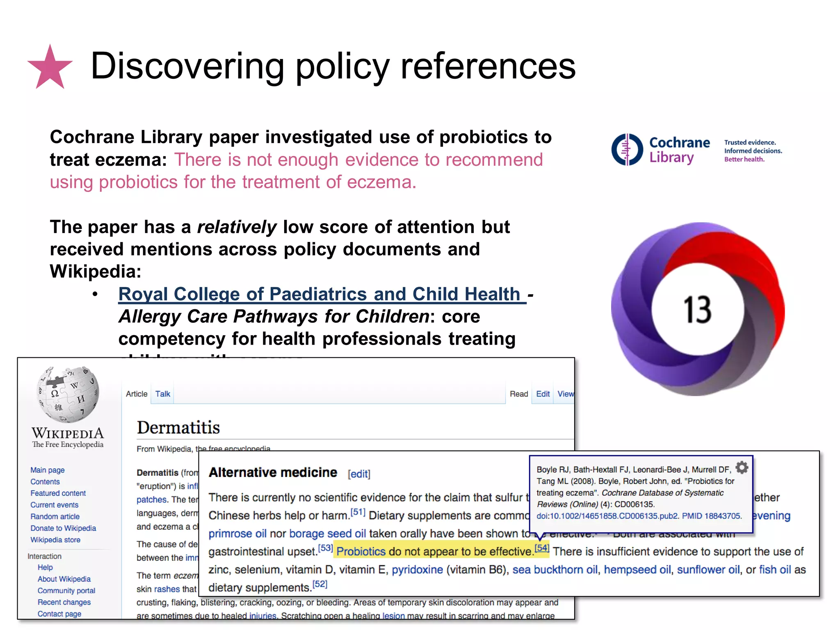
Task: Open Wikipedia store link
Action: pos(55,540)
